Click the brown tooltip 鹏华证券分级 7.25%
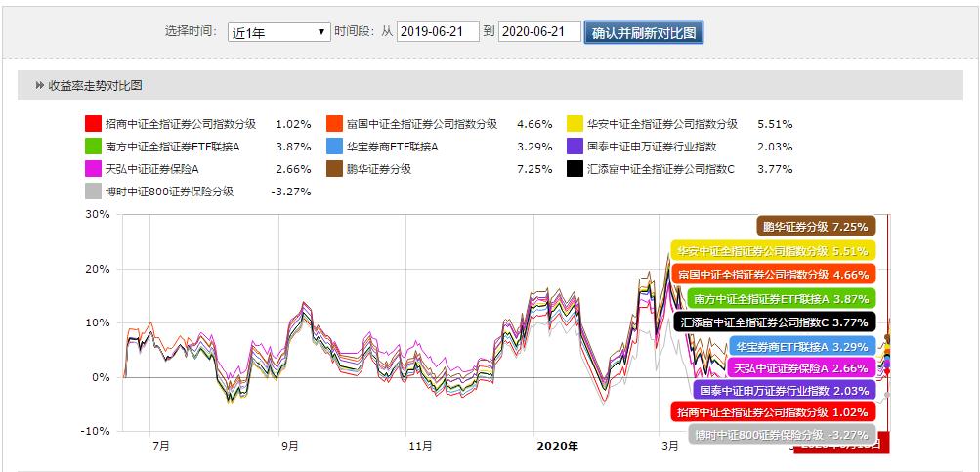Screen dimensions: 980x472 (x=816, y=227)
